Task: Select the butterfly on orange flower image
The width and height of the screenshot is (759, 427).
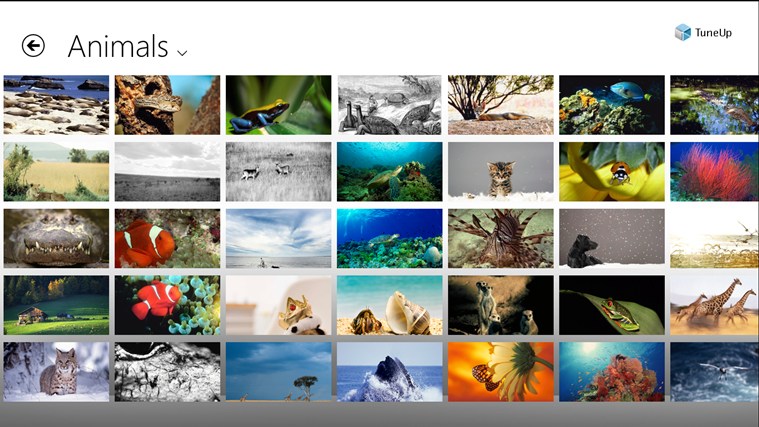Action: [500, 371]
